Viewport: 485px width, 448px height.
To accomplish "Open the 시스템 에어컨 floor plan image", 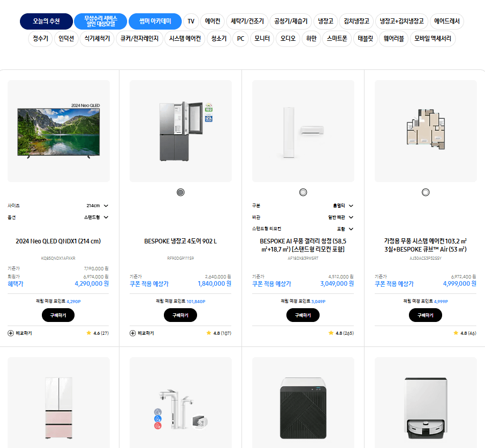I will (426, 131).
